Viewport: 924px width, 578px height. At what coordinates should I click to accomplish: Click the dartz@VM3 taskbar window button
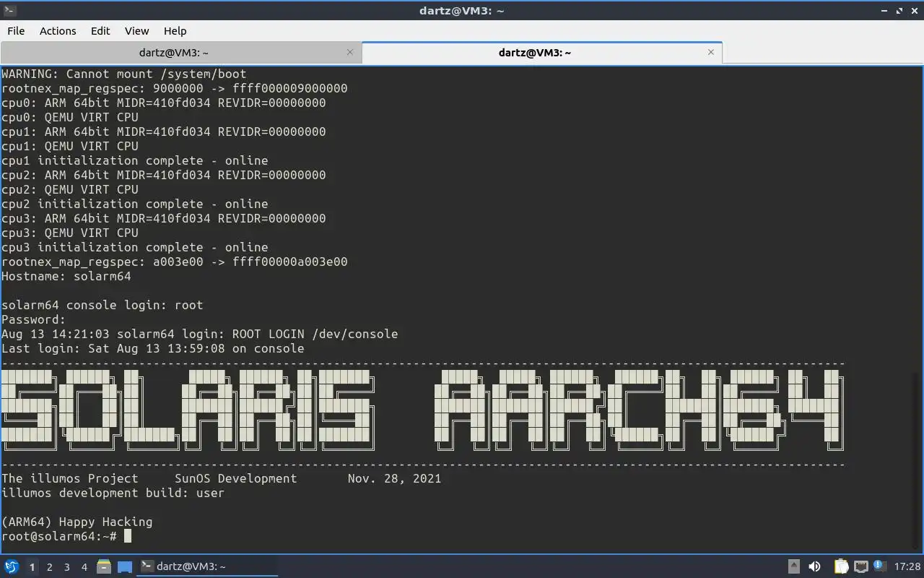tap(208, 566)
